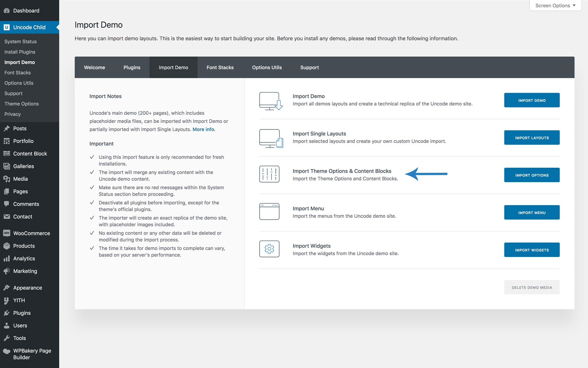Expand the Screen Options dropdown

pyautogui.click(x=555, y=6)
